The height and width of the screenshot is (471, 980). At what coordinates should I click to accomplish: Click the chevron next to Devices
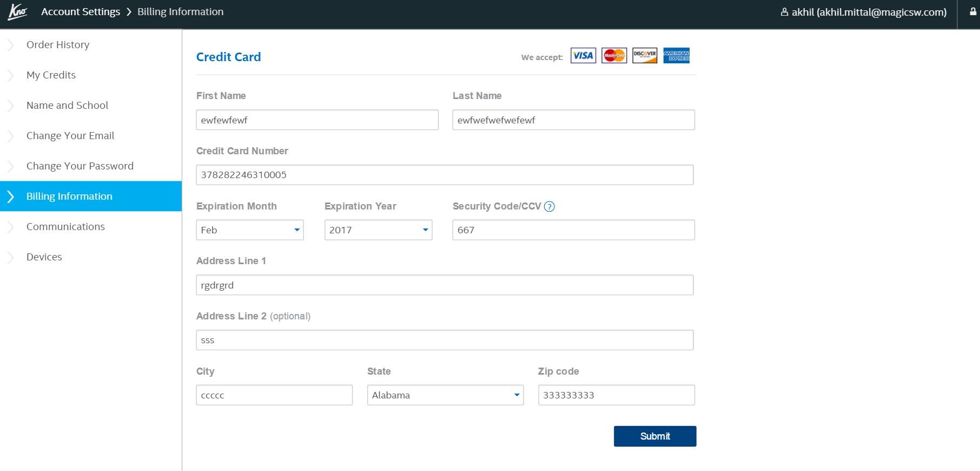pyautogui.click(x=10, y=257)
